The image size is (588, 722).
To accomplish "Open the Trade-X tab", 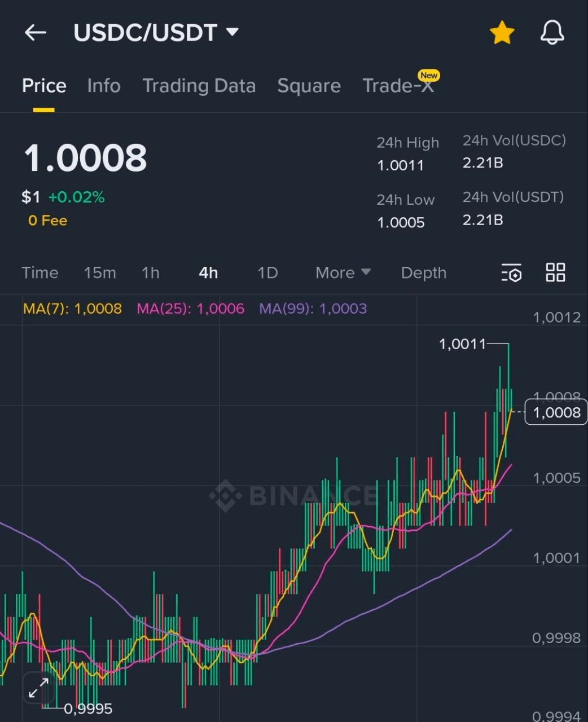I will [x=398, y=86].
